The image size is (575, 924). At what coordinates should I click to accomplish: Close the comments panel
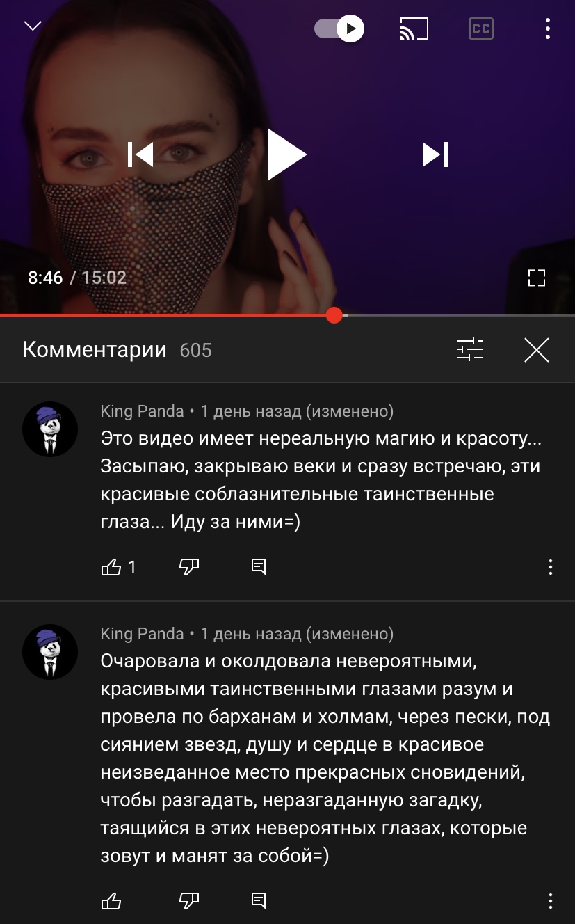[537, 350]
